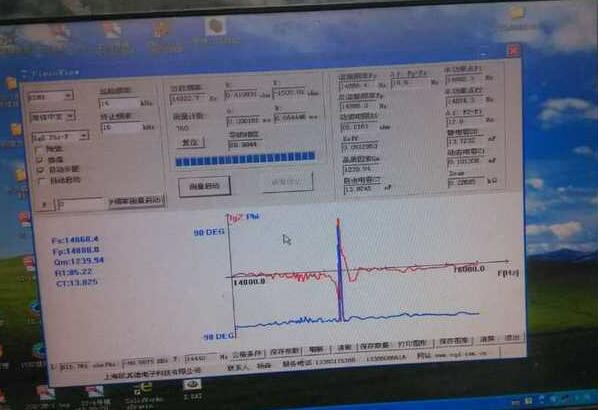Click the mouse cursor arrow on the graph
The image size is (598, 410).
(287, 240)
